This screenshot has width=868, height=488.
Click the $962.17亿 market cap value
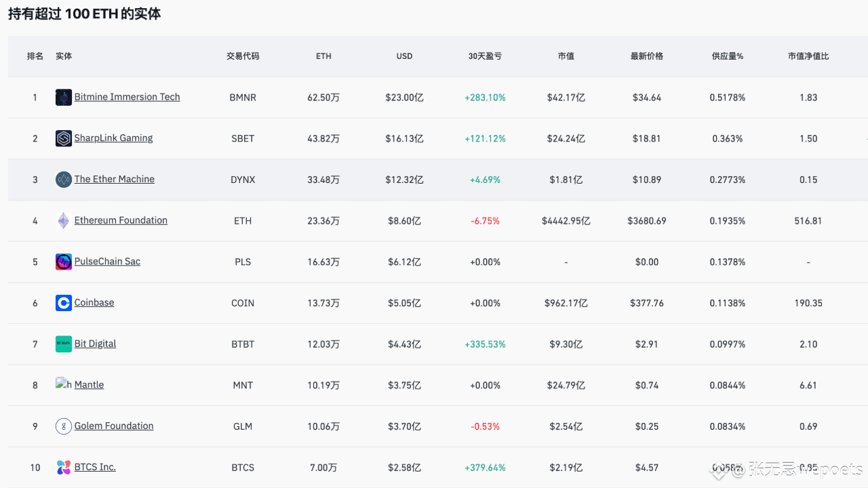[566, 303]
